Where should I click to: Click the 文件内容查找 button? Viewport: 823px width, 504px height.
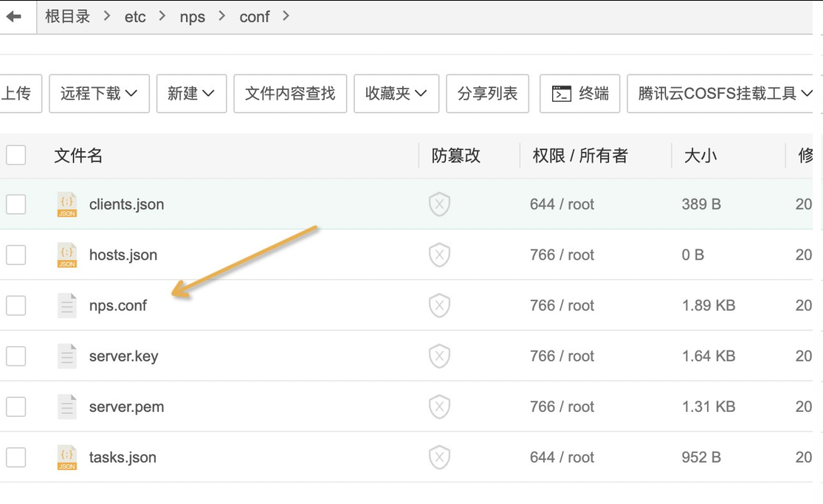[290, 94]
